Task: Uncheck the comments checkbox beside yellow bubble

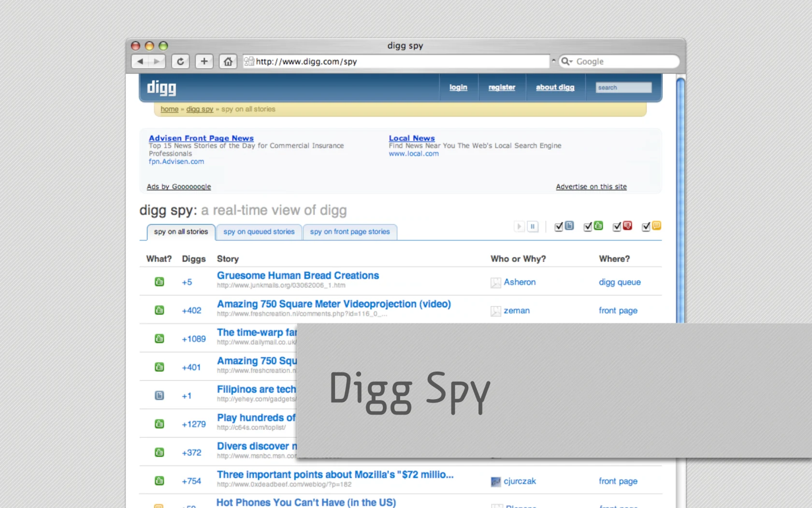Action: click(646, 226)
